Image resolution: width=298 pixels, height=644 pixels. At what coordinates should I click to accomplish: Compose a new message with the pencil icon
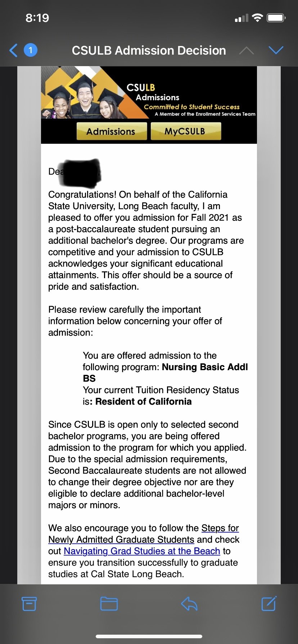click(x=269, y=603)
